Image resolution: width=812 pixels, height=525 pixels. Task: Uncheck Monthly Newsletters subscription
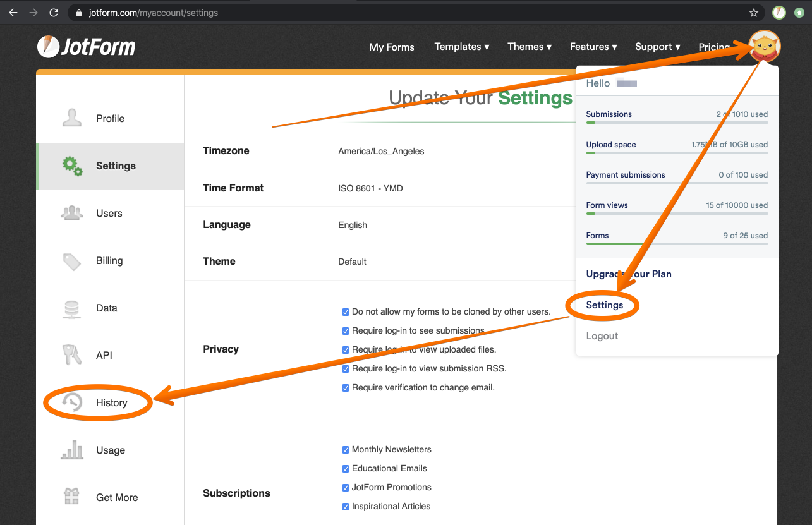click(346, 450)
